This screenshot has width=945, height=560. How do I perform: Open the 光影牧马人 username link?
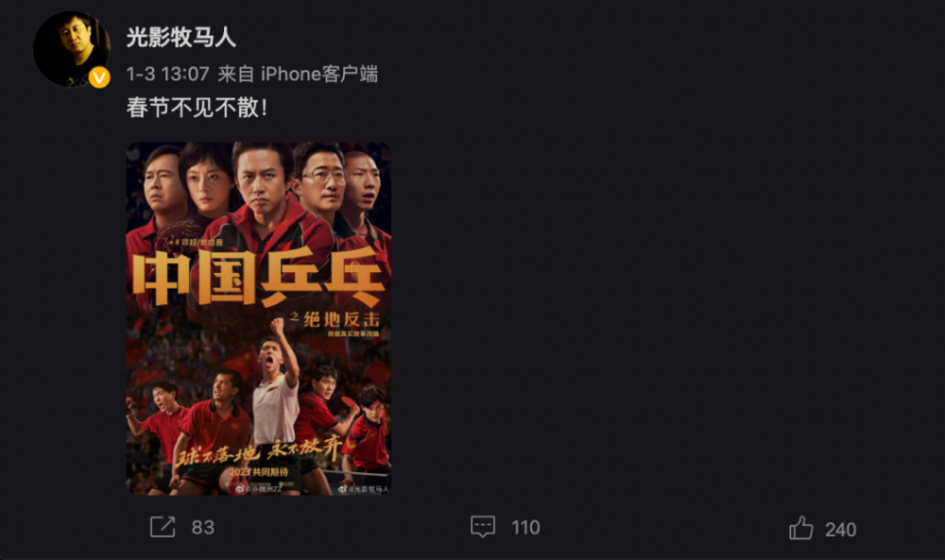[x=180, y=38]
